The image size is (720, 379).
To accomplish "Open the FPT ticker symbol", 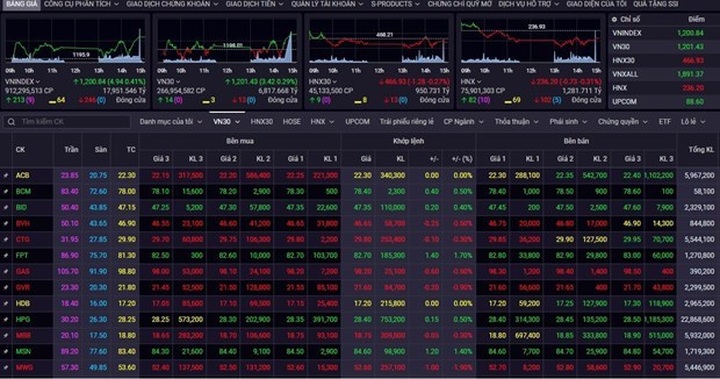I will coord(22,255).
